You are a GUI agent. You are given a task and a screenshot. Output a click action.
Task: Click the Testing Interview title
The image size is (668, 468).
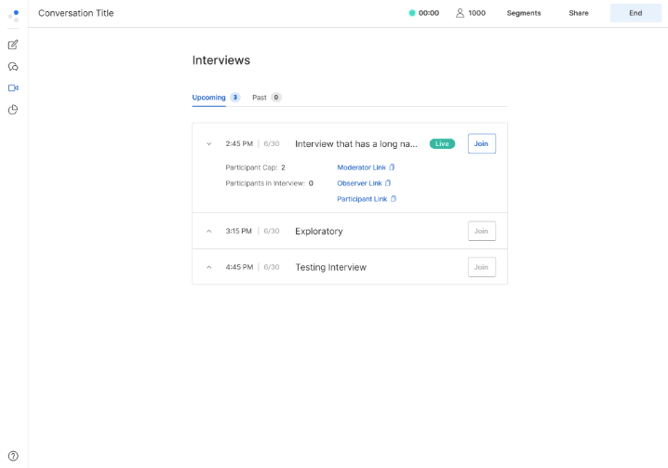coord(331,267)
